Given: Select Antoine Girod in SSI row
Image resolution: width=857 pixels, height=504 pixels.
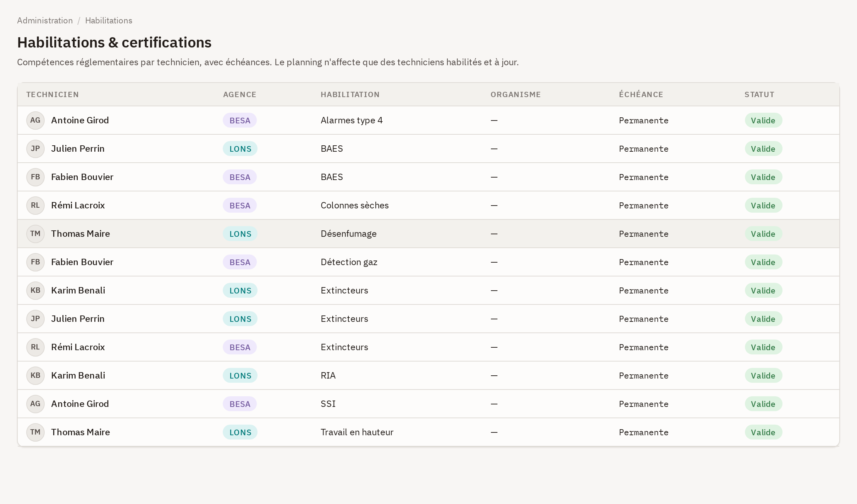Looking at the screenshot, I should tap(80, 404).
